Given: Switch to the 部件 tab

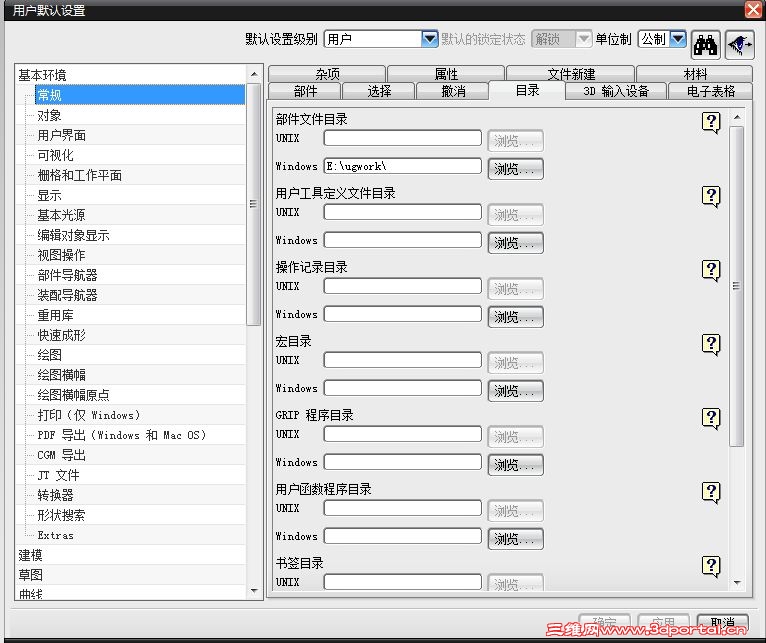Looking at the screenshot, I should (x=305, y=91).
